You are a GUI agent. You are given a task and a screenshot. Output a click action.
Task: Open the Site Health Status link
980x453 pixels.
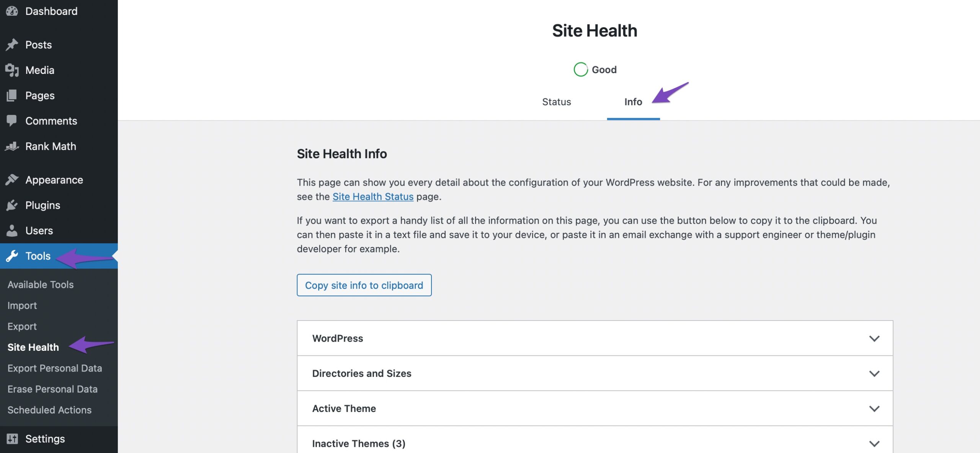tap(373, 196)
